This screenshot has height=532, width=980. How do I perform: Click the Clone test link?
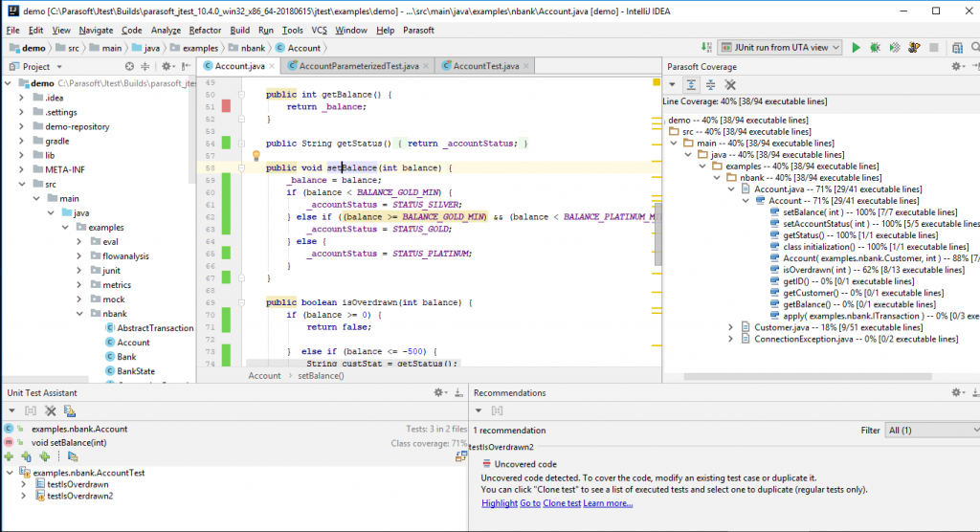562,503
